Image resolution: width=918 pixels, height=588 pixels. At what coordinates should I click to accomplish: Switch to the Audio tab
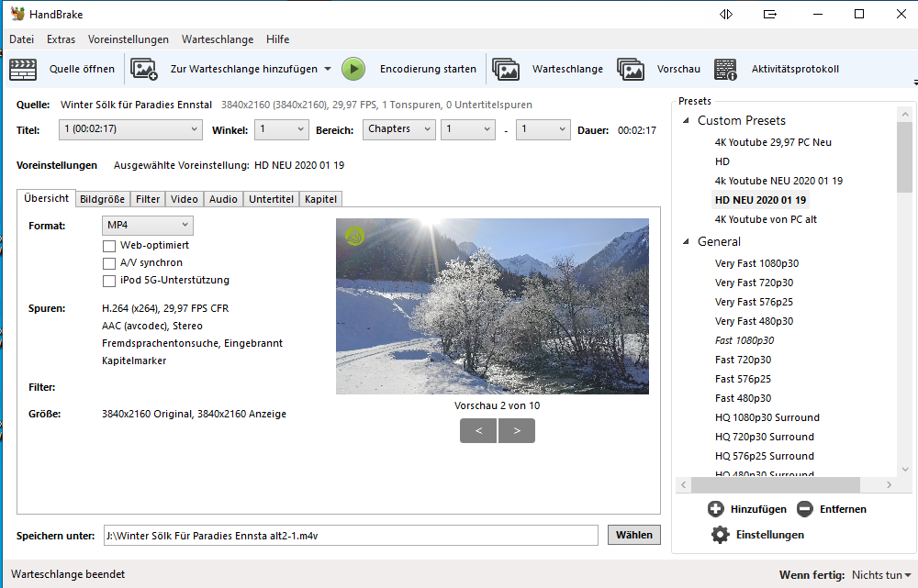click(224, 199)
